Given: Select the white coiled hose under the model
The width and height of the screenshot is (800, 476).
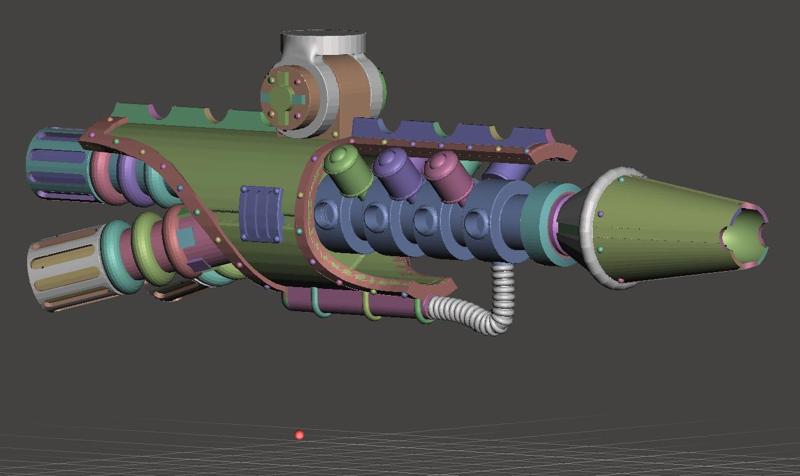Looking at the screenshot, I should coord(474,301).
